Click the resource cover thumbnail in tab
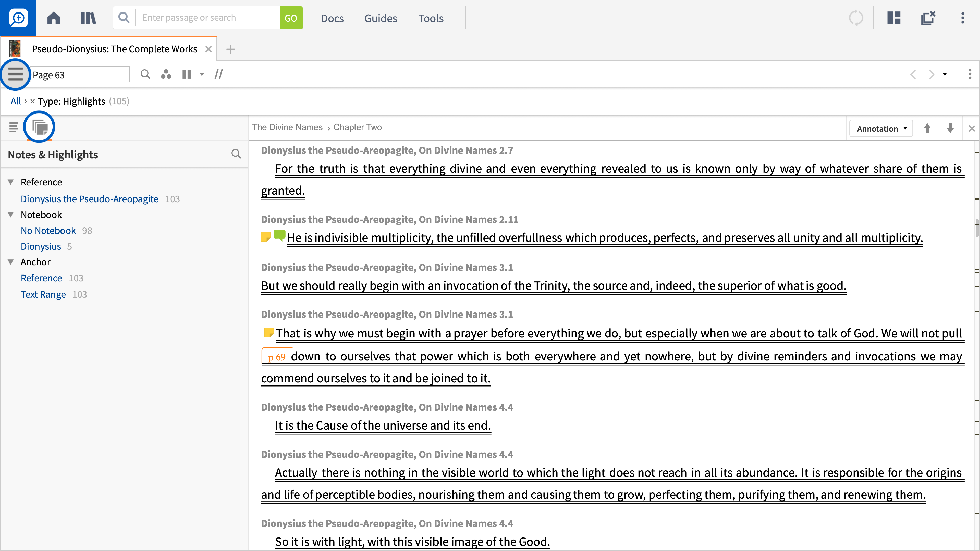This screenshot has height=551, width=980. 15,49
